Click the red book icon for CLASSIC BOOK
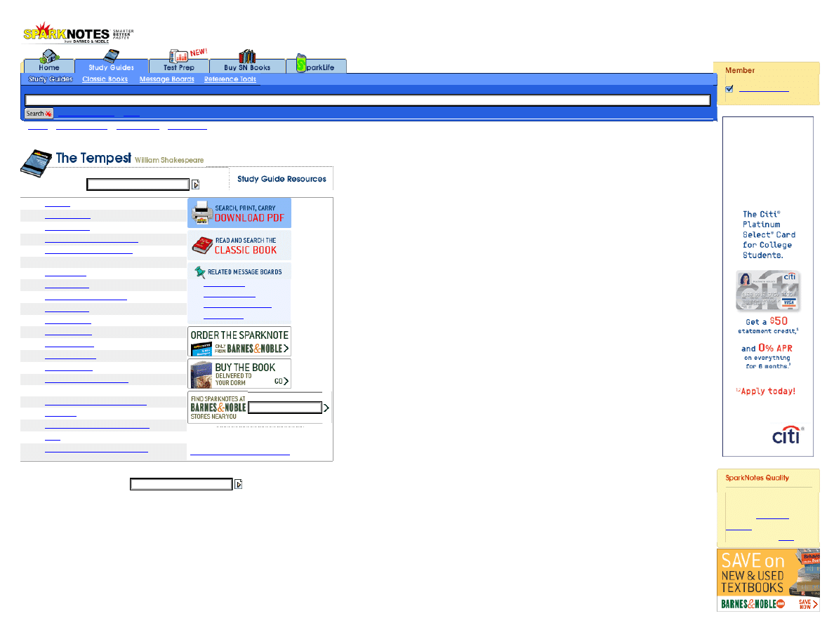Viewport: 834px width, 644px height. click(202, 245)
